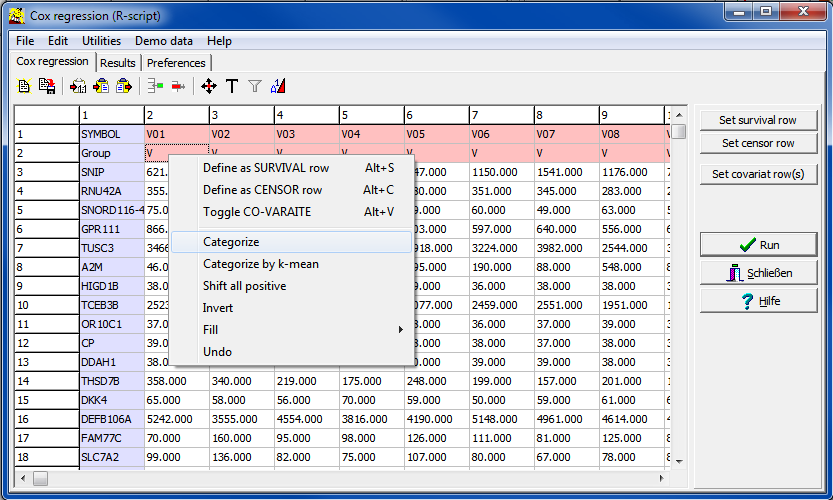Click the V06 cell in row 1
This screenshot has height=500, width=833.
coord(502,134)
